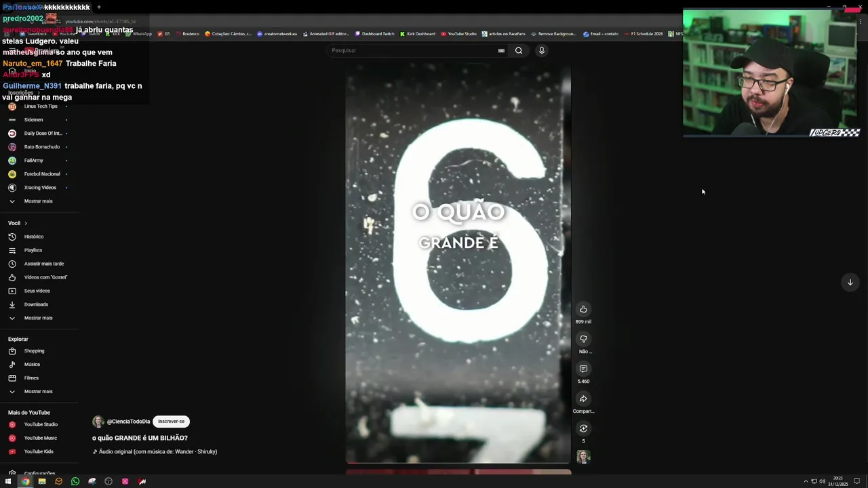Open the remix icon showing 5
The image size is (868, 488).
point(583,428)
